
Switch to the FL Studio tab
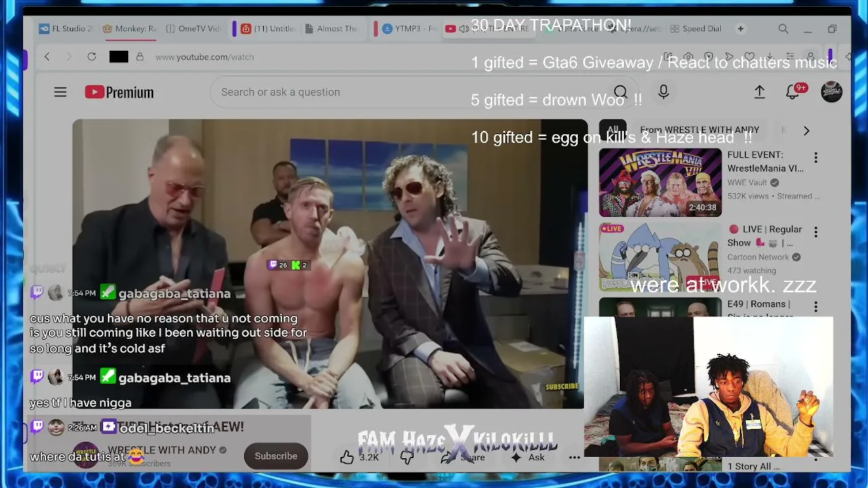point(66,29)
